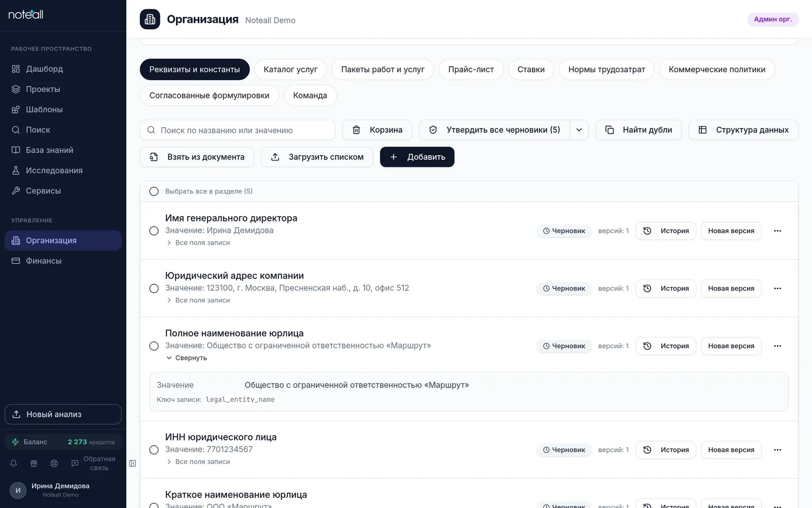Expand all fields of Юридический адрес компании
The height and width of the screenshot is (508, 812).
click(x=198, y=300)
